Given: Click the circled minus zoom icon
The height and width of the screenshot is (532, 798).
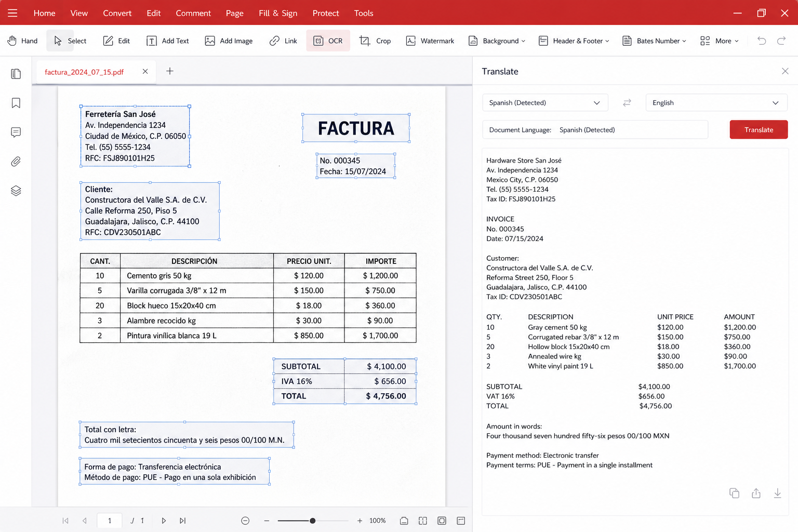Looking at the screenshot, I should click(245, 521).
